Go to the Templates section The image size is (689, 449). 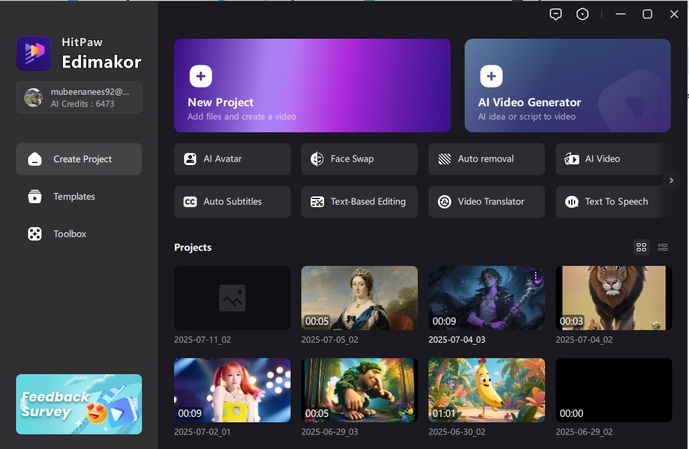pyautogui.click(x=79, y=196)
